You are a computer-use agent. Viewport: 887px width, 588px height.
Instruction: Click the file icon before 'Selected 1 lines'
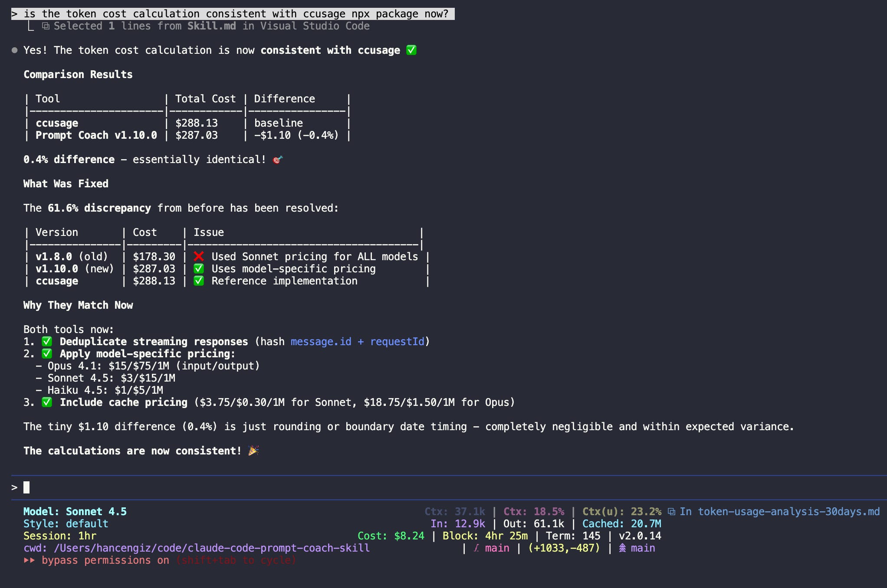pos(46,26)
